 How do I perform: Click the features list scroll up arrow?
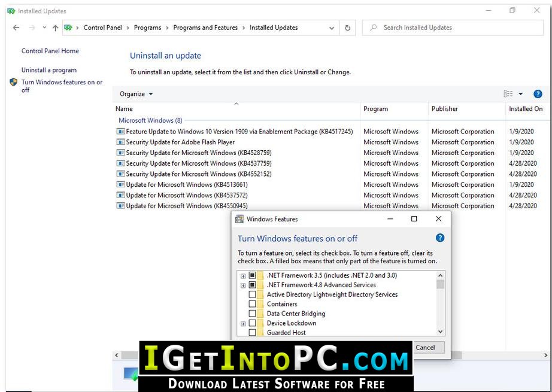[440, 275]
